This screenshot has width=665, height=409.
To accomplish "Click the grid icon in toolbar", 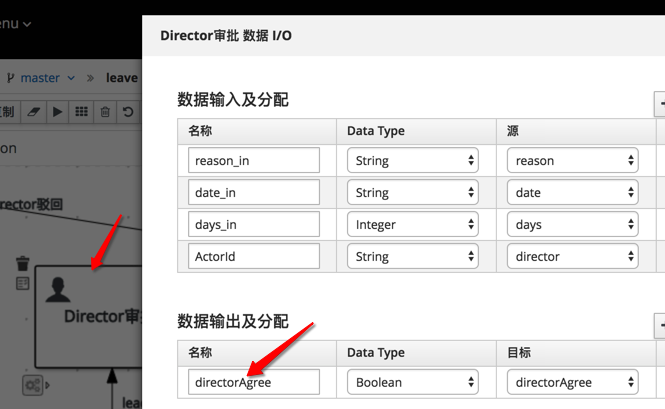I will tap(81, 112).
